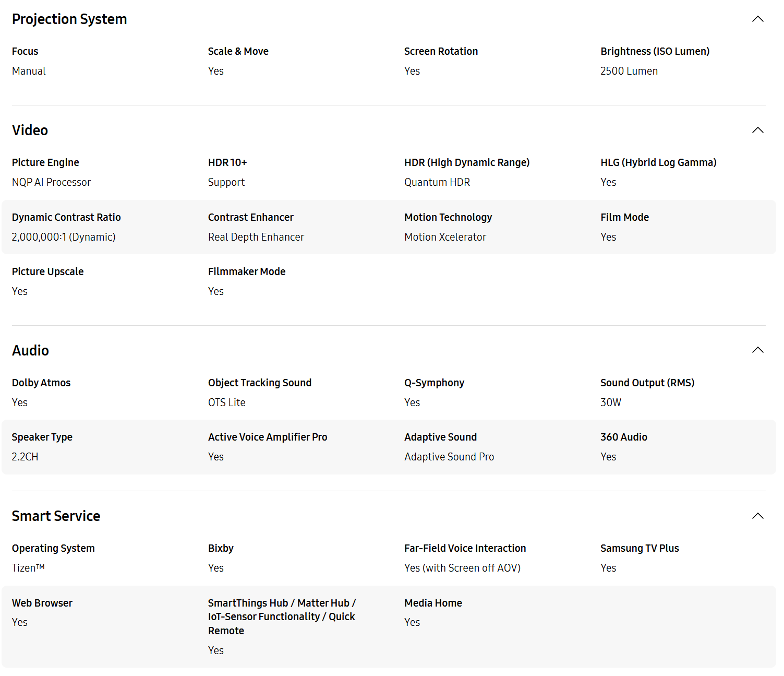
Task: Collapse the Smart Service section chevron
Action: pyautogui.click(x=757, y=516)
